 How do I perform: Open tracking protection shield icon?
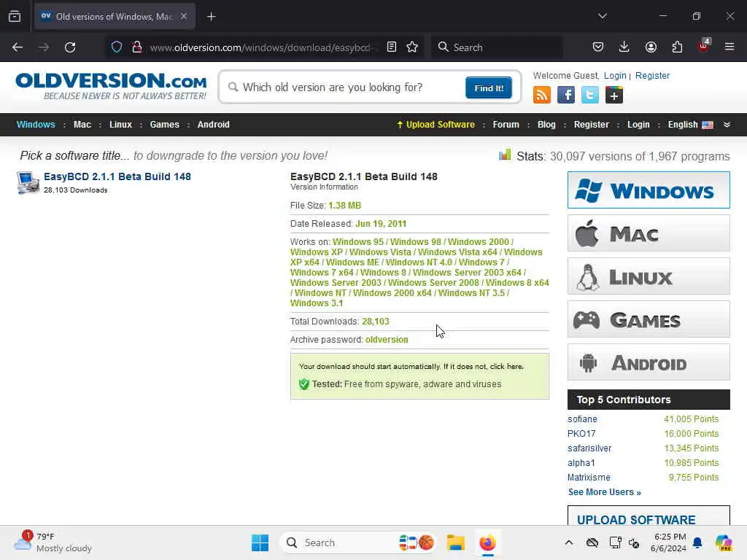(117, 47)
